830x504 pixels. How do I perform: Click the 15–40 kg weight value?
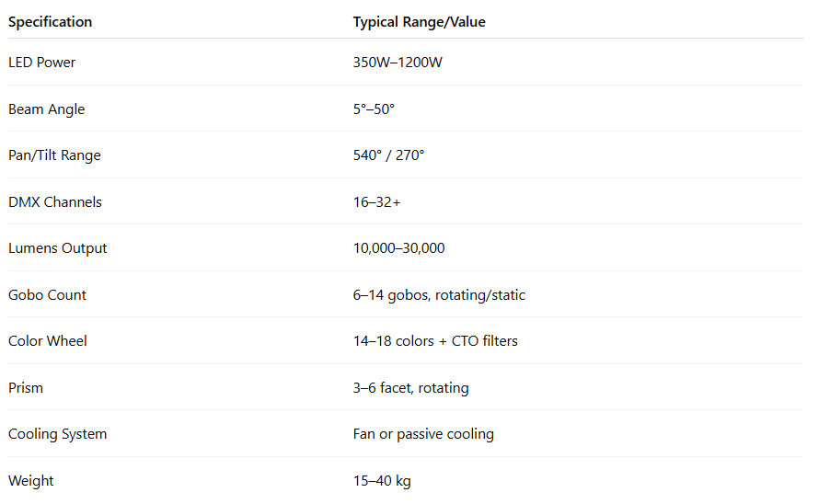[x=382, y=481]
